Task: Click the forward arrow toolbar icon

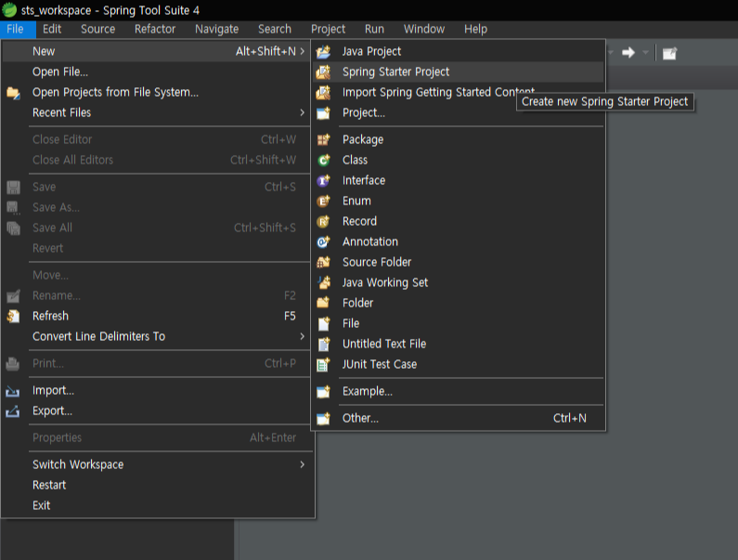Action: coord(628,52)
